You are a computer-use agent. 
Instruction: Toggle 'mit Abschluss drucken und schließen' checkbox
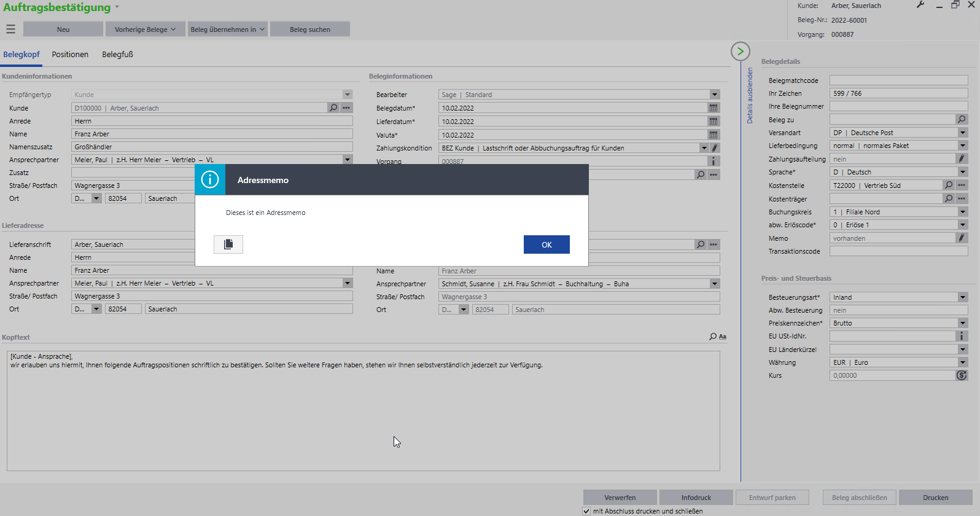(x=586, y=511)
